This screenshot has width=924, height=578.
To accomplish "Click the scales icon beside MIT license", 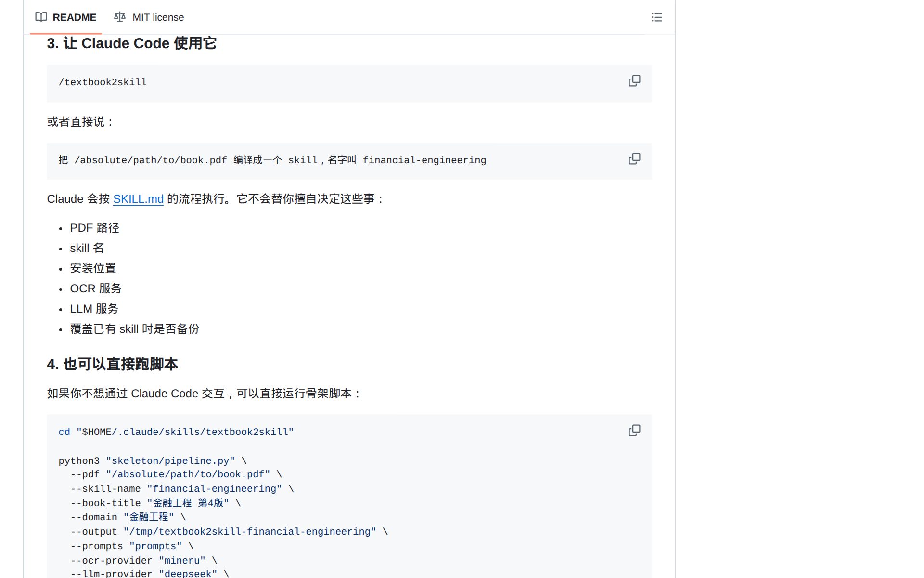I will click(120, 17).
